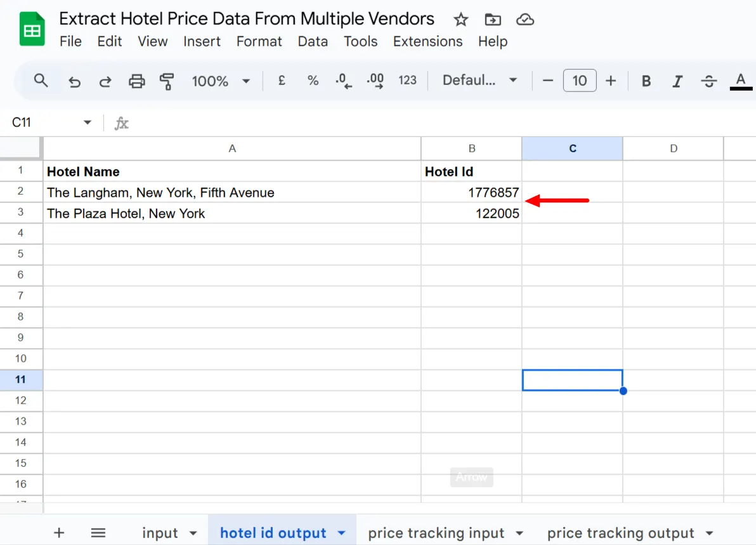Open the text color picker

pos(741,81)
